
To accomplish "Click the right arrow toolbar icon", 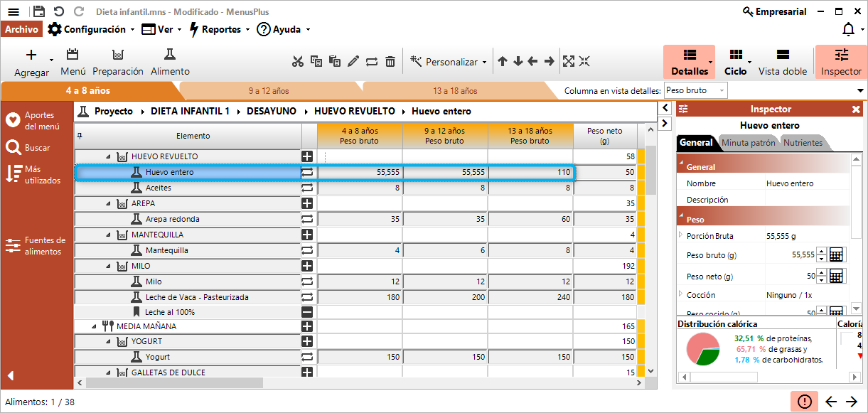I will [x=549, y=61].
